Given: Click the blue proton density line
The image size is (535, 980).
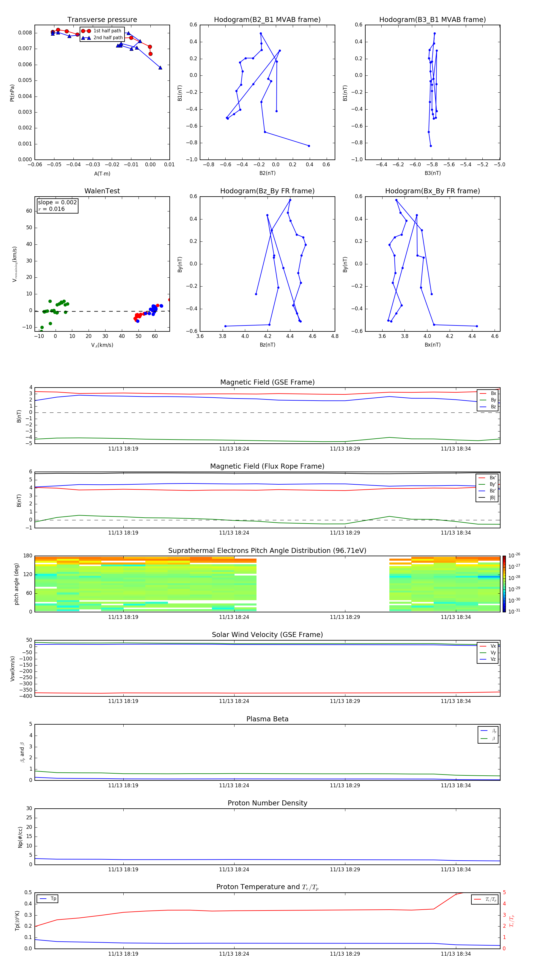Looking at the screenshot, I should click(x=267, y=860).
